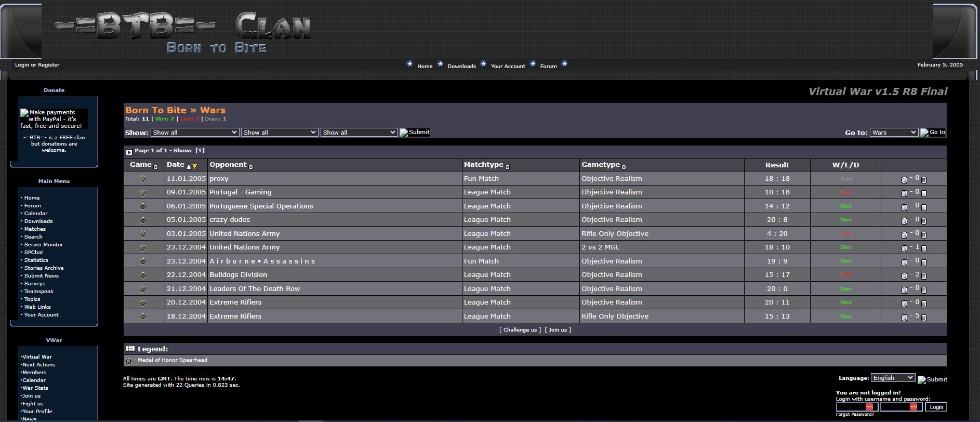Viewport: 980px width, 422px height.
Task: Open Downloads in the top navigation bar
Action: pos(461,66)
